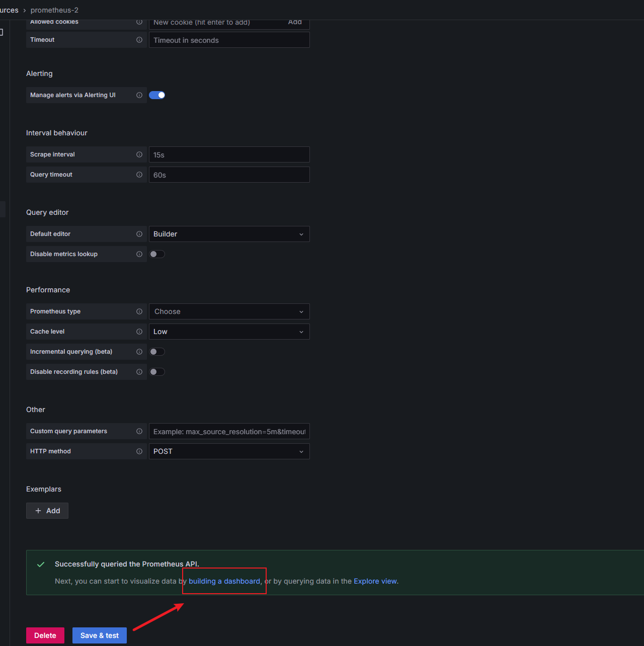This screenshot has height=646, width=644.
Task: Click 'Successfully queried the Prometheus API.' message
Action: coord(127,564)
